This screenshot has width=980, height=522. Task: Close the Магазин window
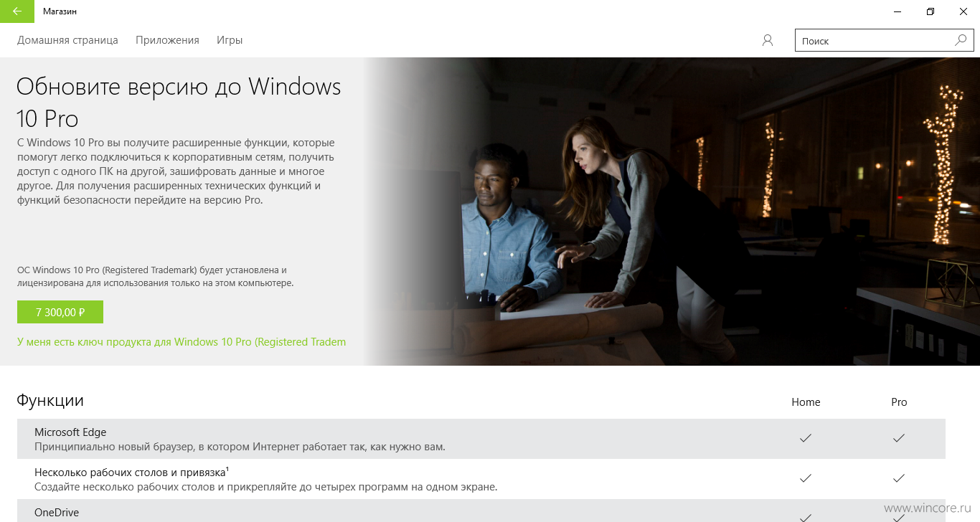(x=963, y=11)
